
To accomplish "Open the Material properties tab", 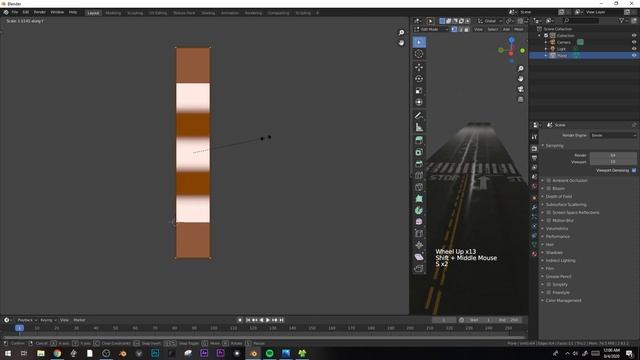I will click(x=534, y=253).
